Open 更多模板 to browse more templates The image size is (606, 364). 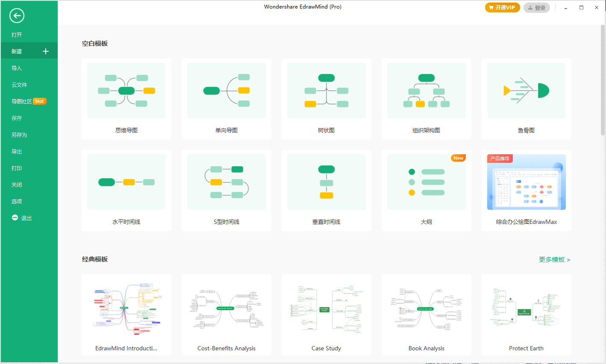[x=552, y=259]
